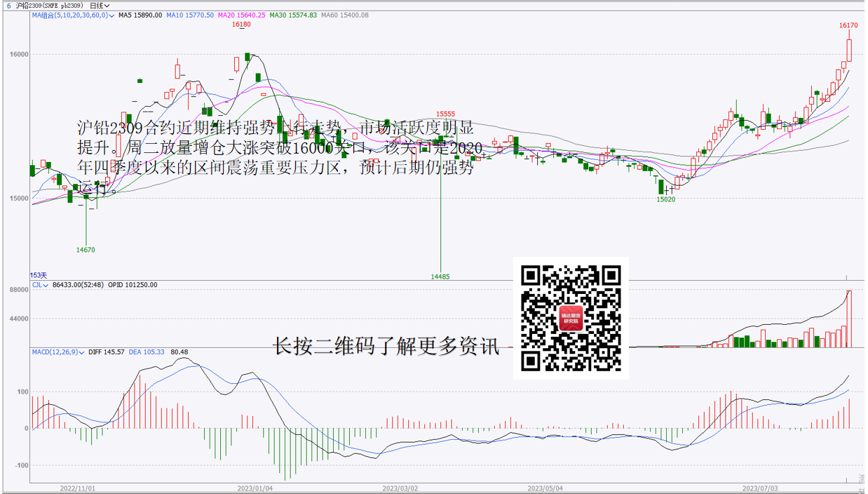868x494 pixels.
Task: Click the 86433.00(52:48) volume reading
Action: coord(78,285)
